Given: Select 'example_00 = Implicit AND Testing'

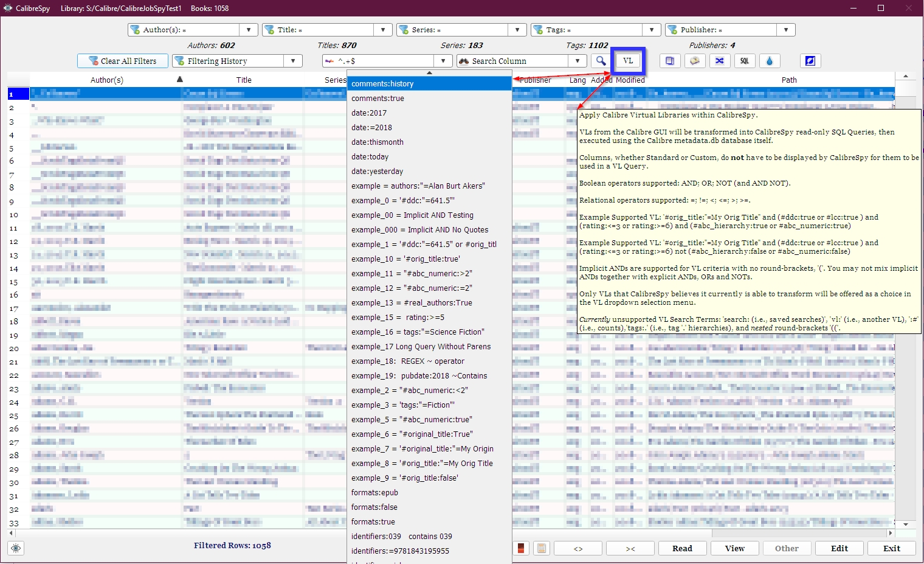Looking at the screenshot, I should [429, 215].
